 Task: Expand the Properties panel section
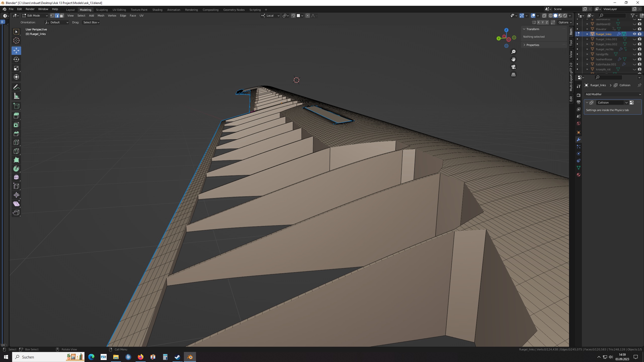click(533, 45)
